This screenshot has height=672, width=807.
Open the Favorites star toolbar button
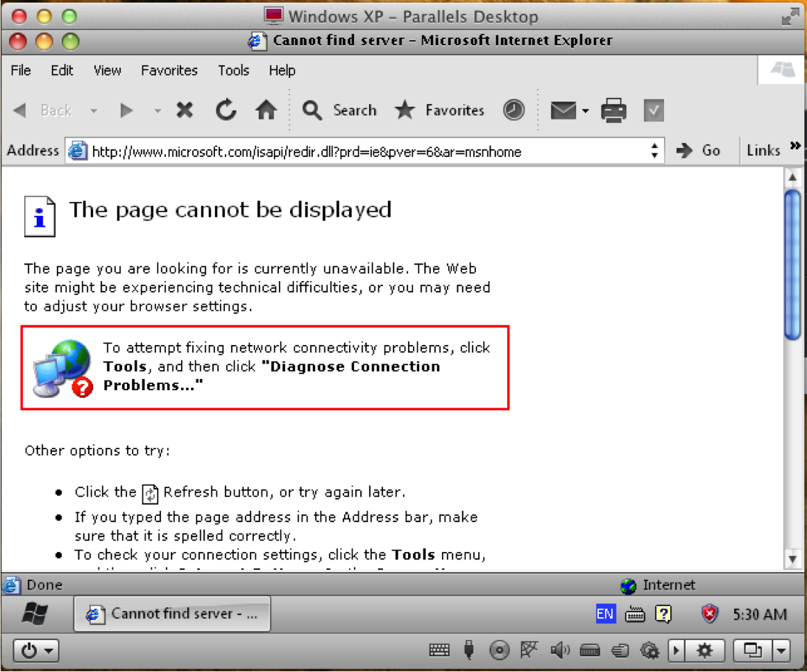click(x=439, y=110)
